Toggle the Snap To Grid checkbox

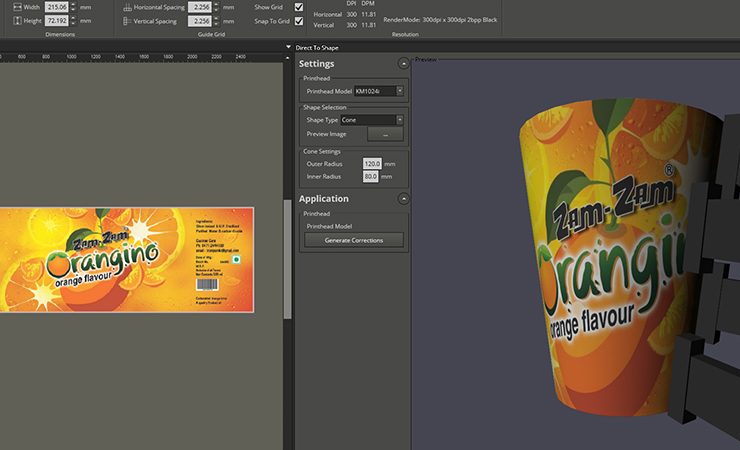click(x=299, y=21)
